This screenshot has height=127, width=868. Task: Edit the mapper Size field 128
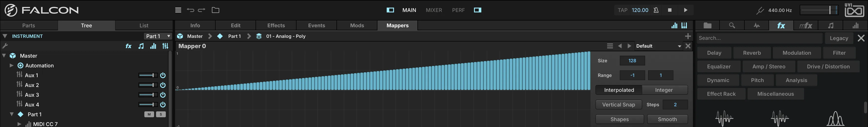(x=632, y=61)
